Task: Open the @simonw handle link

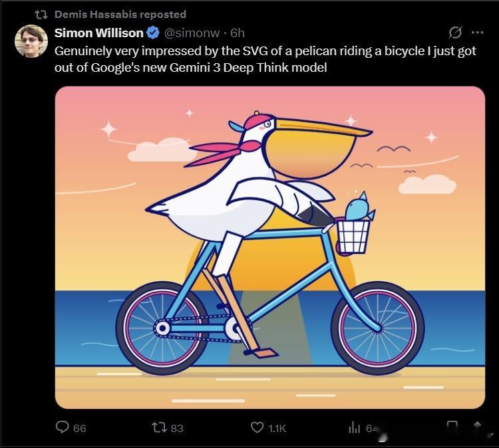Action: tap(192, 33)
